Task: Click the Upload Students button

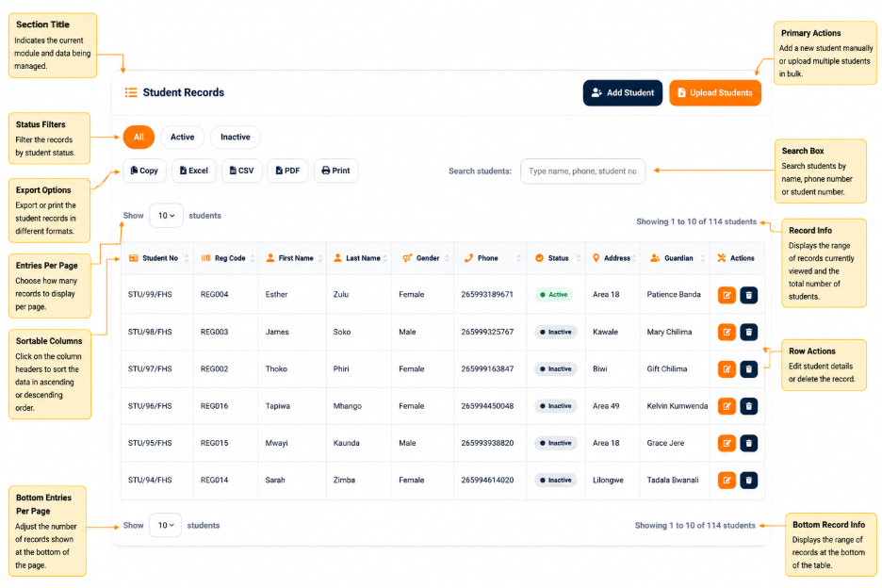Action: pyautogui.click(x=715, y=93)
